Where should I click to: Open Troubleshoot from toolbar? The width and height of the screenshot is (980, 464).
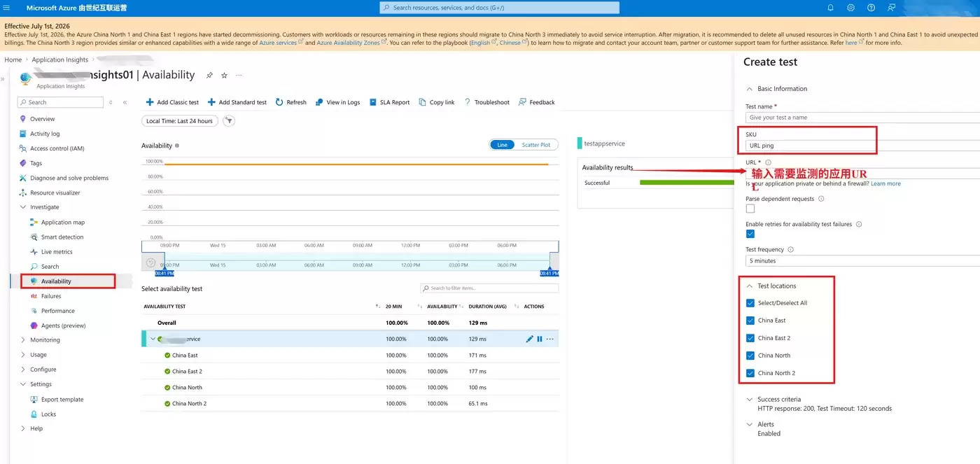click(x=486, y=102)
